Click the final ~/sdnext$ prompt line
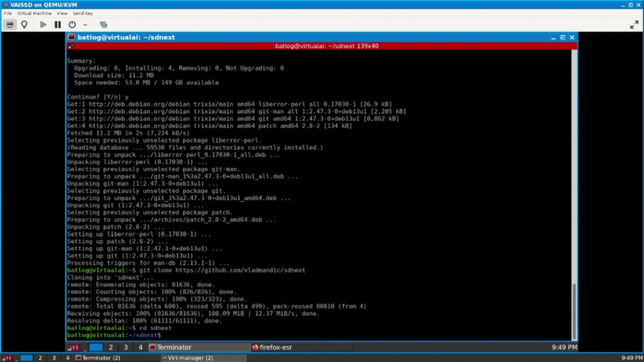The width and height of the screenshot is (644, 362). click(114, 335)
